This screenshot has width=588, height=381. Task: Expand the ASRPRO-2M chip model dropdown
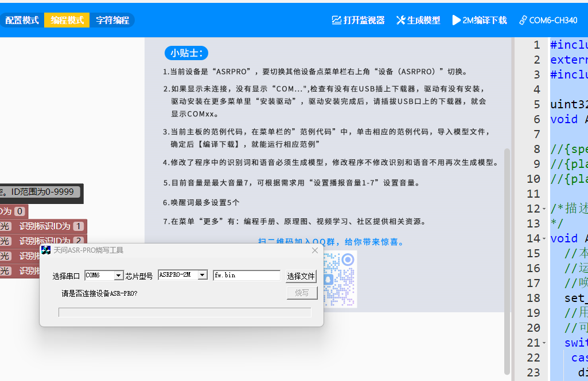tap(202, 276)
